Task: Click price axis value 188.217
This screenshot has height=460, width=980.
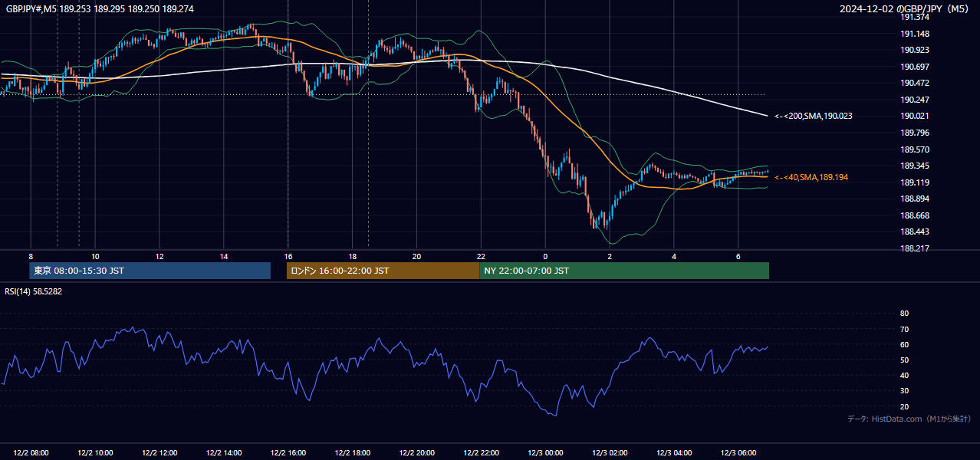Action: (914, 248)
